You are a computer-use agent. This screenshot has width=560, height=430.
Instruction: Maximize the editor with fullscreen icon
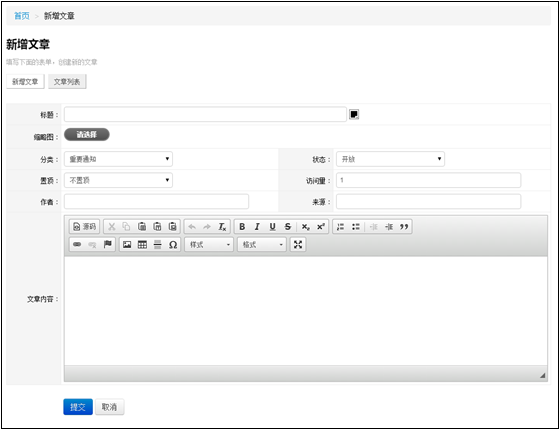tap(298, 245)
